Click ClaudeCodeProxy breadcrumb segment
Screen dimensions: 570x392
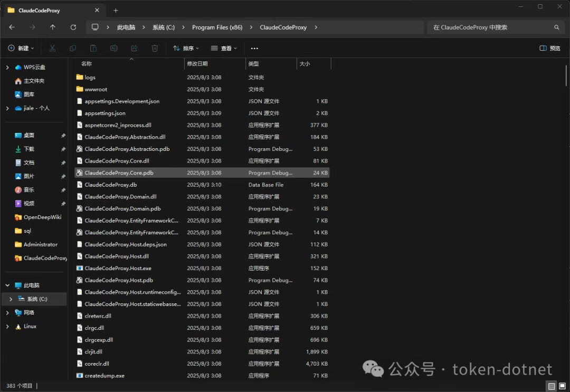[x=283, y=27]
